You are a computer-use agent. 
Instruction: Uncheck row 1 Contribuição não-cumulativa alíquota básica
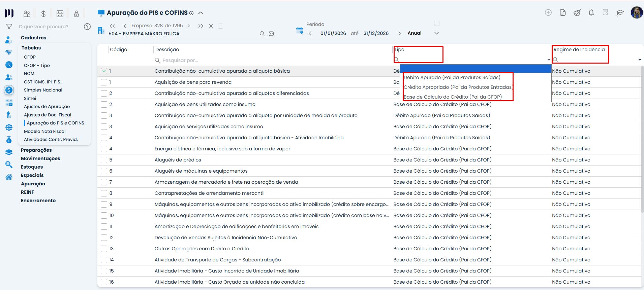click(104, 71)
